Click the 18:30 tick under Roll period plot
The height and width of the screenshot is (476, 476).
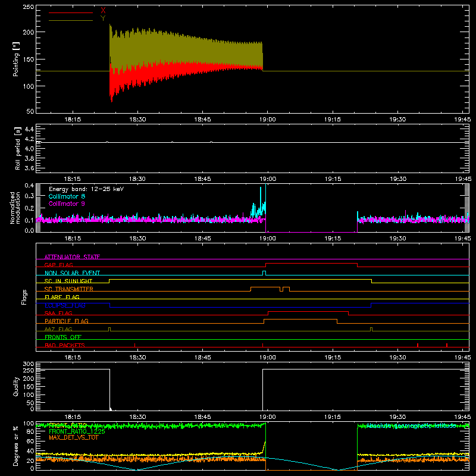137,179
